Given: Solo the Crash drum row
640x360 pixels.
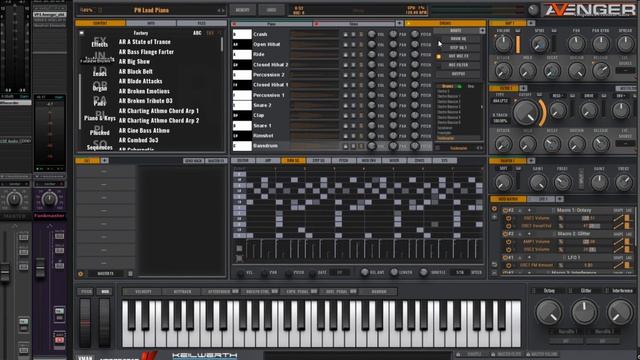Looking at the screenshot, I should click(x=361, y=34).
